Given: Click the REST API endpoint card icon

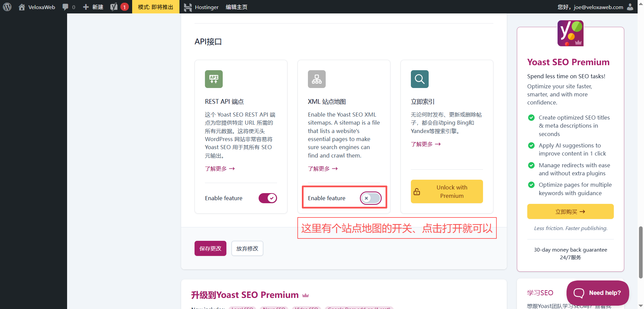Looking at the screenshot, I should pyautogui.click(x=214, y=79).
